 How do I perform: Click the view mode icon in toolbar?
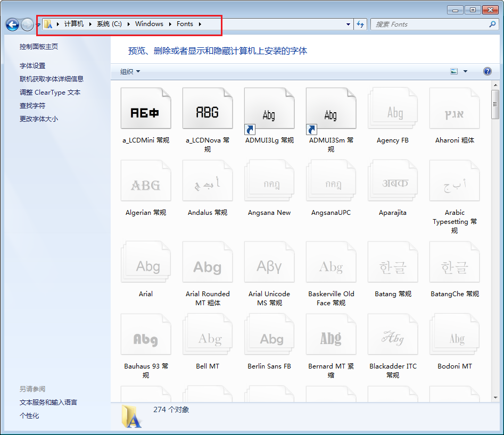click(454, 71)
